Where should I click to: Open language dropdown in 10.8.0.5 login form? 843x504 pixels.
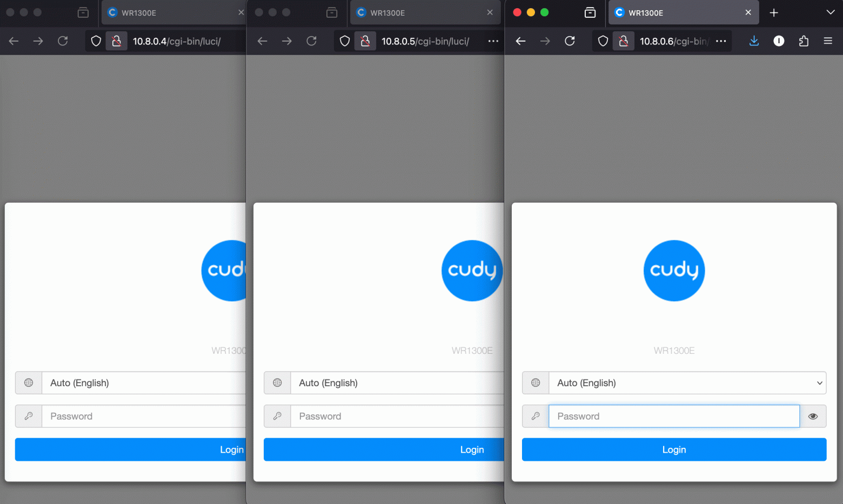click(397, 383)
